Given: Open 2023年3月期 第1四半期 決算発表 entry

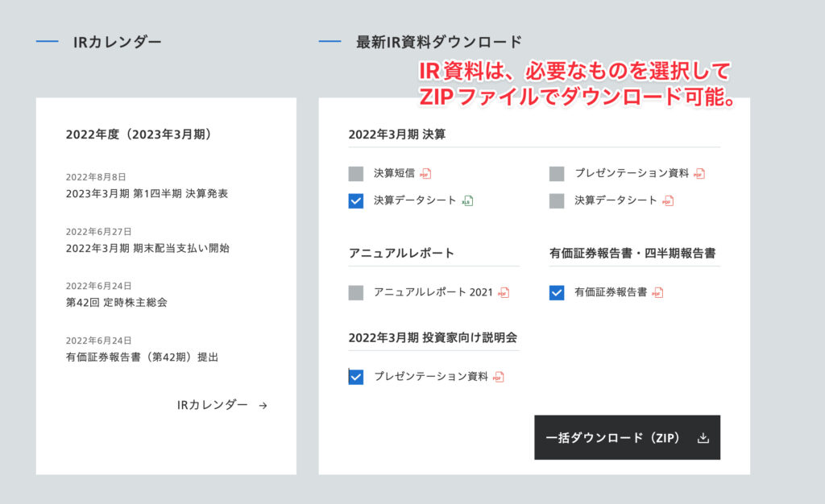Looking at the screenshot, I should click(x=147, y=193).
